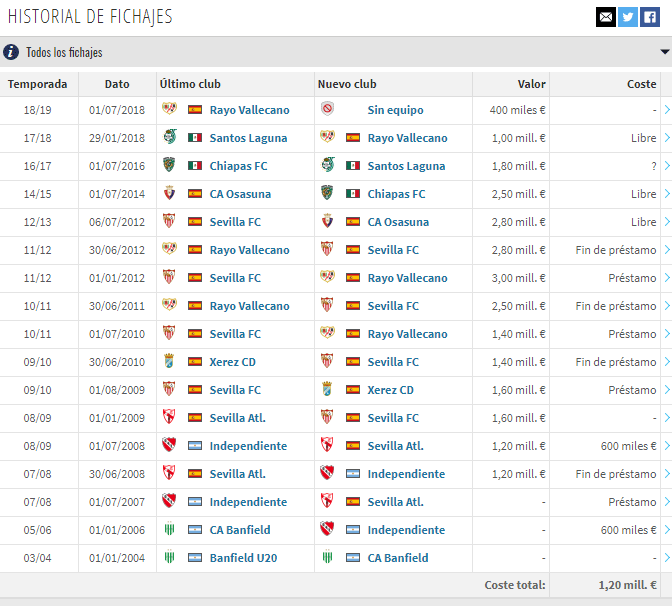The image size is (672, 606).
Task: Click the Chiapas FC crest in the 16/17 row
Action: tap(168, 166)
